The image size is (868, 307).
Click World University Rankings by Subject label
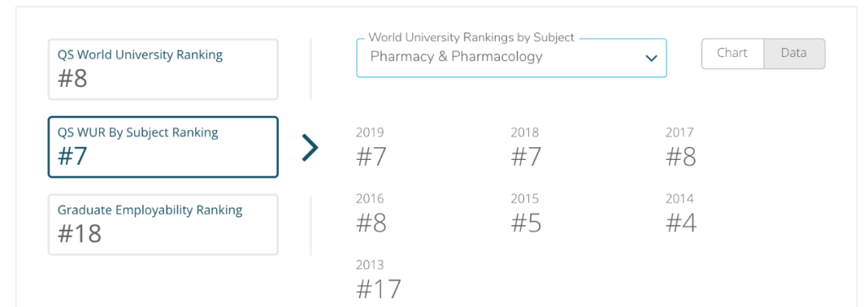[472, 38]
